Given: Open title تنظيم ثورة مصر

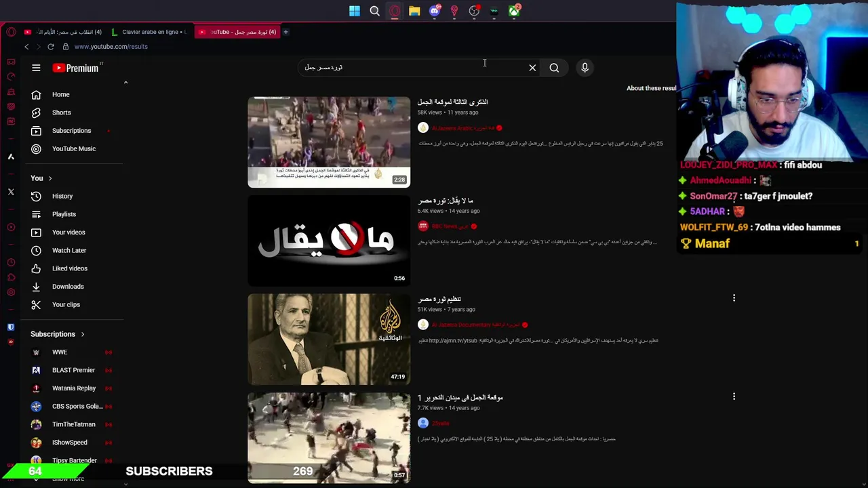Looking at the screenshot, I should pyautogui.click(x=439, y=299).
